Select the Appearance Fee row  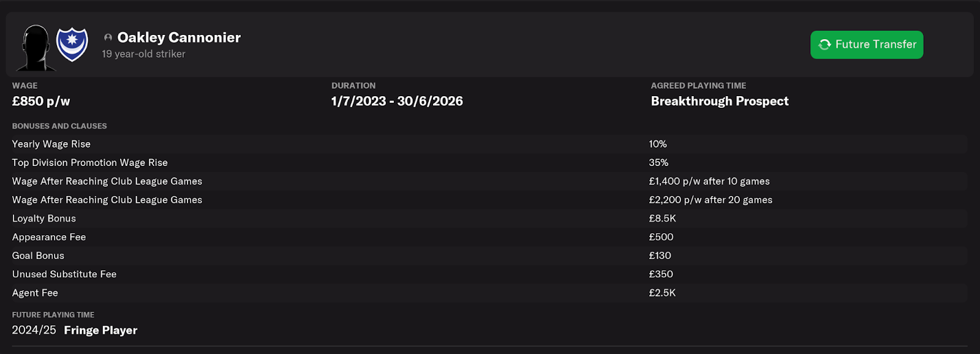click(x=489, y=237)
